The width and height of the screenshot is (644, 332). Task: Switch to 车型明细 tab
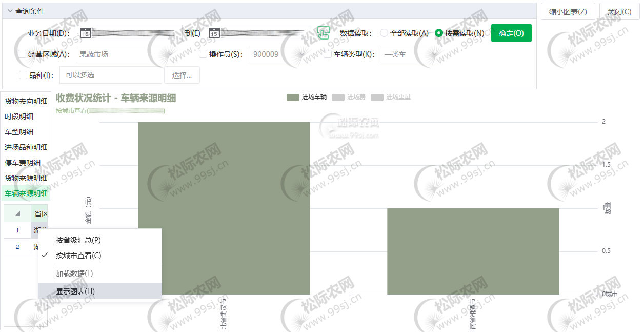tap(26, 132)
